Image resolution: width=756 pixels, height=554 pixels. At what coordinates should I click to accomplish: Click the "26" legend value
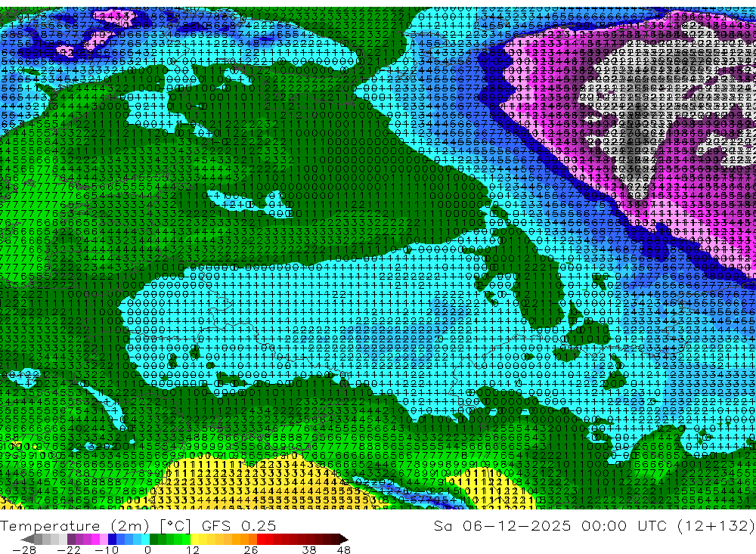click(x=251, y=550)
